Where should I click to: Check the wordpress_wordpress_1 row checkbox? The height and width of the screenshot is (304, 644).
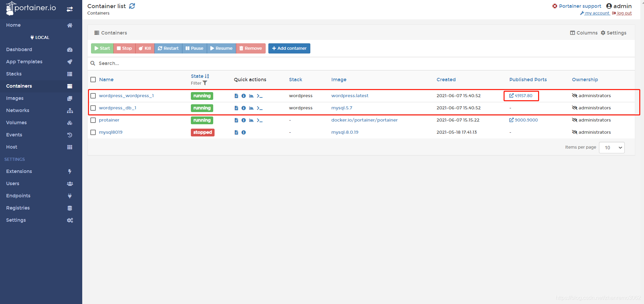click(x=93, y=96)
